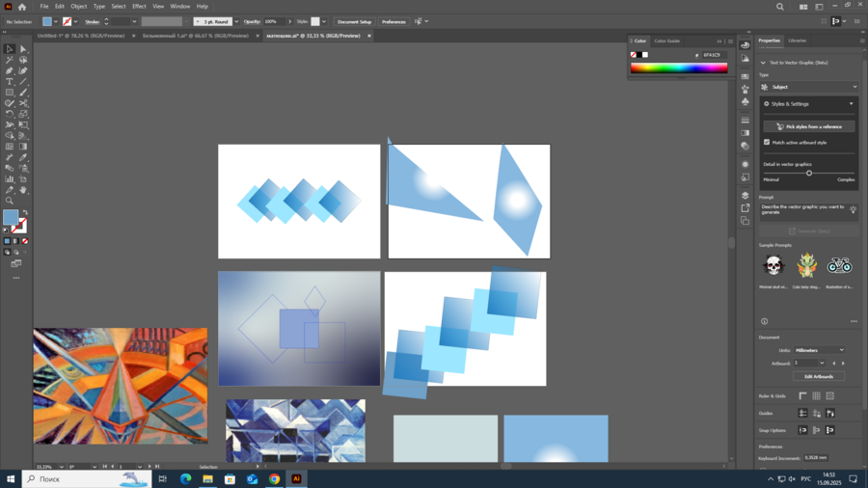Open the Layers panel icon
Image resolution: width=868 pixels, height=488 pixels.
[746, 196]
